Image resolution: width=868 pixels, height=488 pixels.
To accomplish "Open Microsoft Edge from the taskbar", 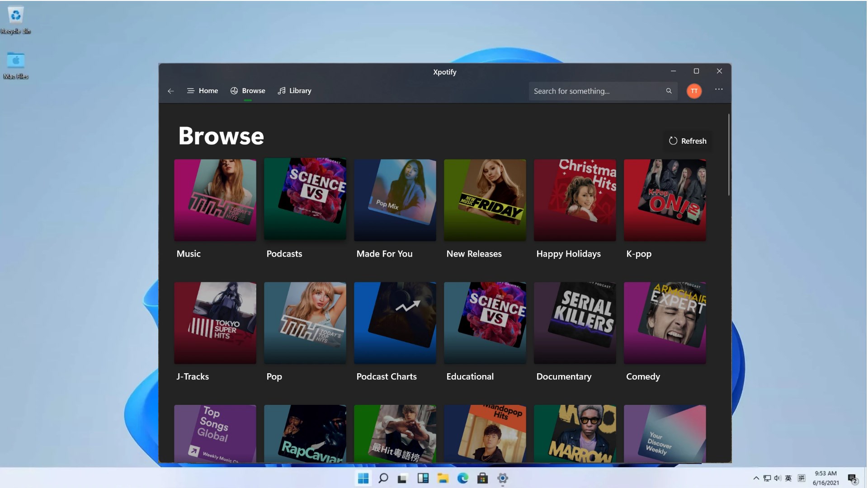I will click(462, 478).
